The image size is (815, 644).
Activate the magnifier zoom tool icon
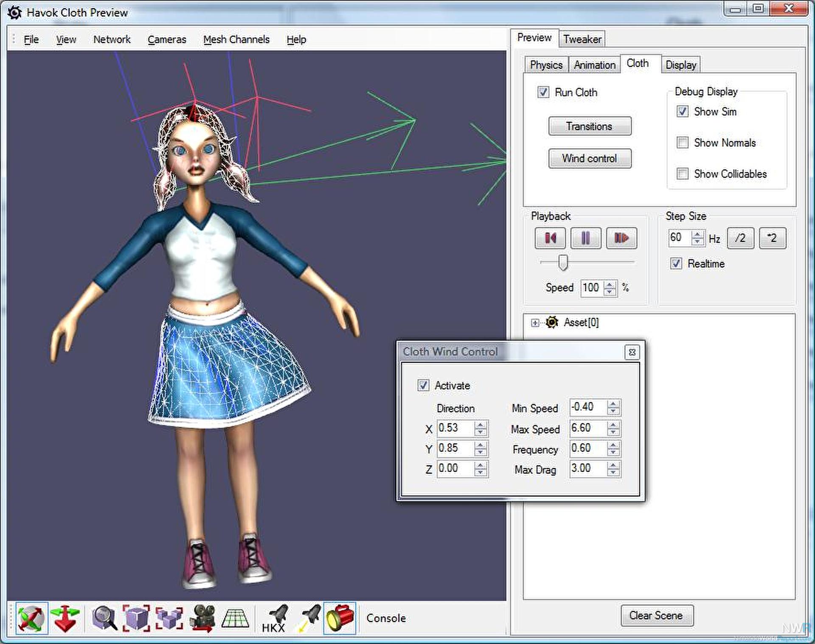(x=104, y=619)
